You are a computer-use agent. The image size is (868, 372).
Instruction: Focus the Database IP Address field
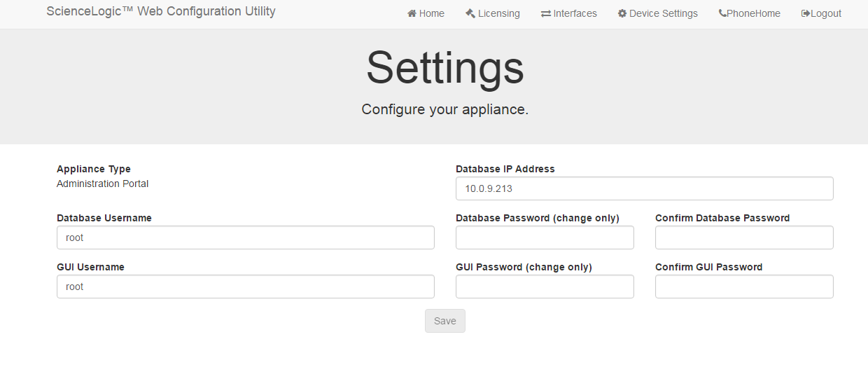[x=644, y=188]
